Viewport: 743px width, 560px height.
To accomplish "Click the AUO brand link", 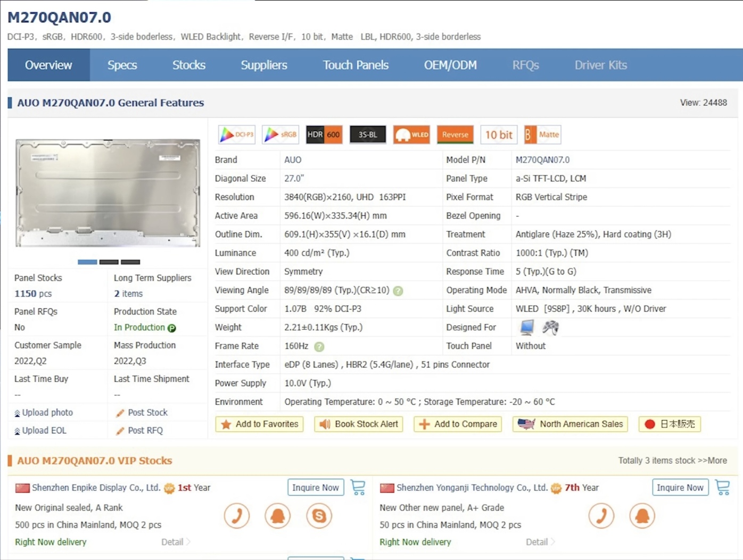I will point(293,160).
